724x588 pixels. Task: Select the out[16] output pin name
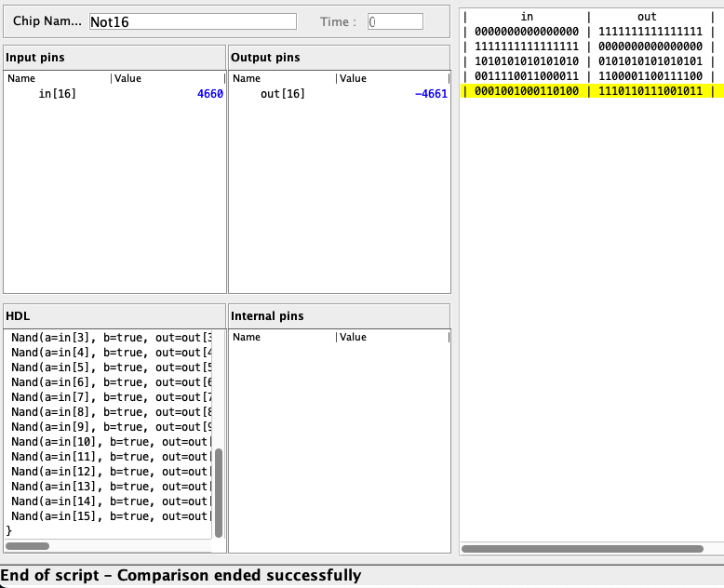pyautogui.click(x=283, y=94)
